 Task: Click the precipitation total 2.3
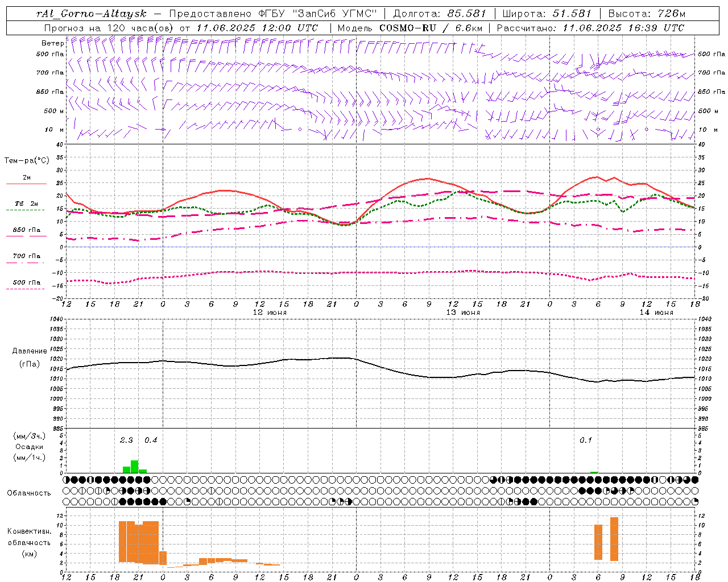point(126,440)
